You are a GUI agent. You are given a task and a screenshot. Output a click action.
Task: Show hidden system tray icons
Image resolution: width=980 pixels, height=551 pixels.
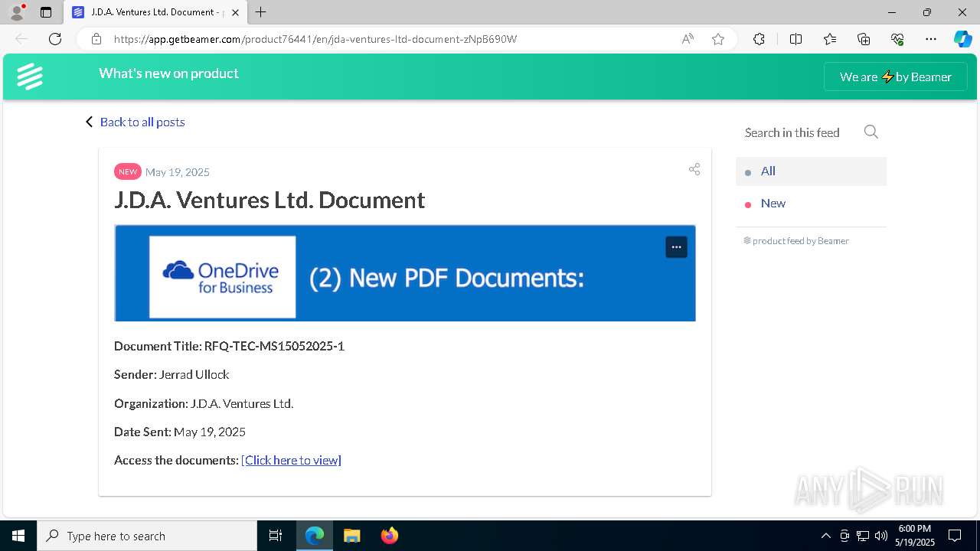coord(825,536)
